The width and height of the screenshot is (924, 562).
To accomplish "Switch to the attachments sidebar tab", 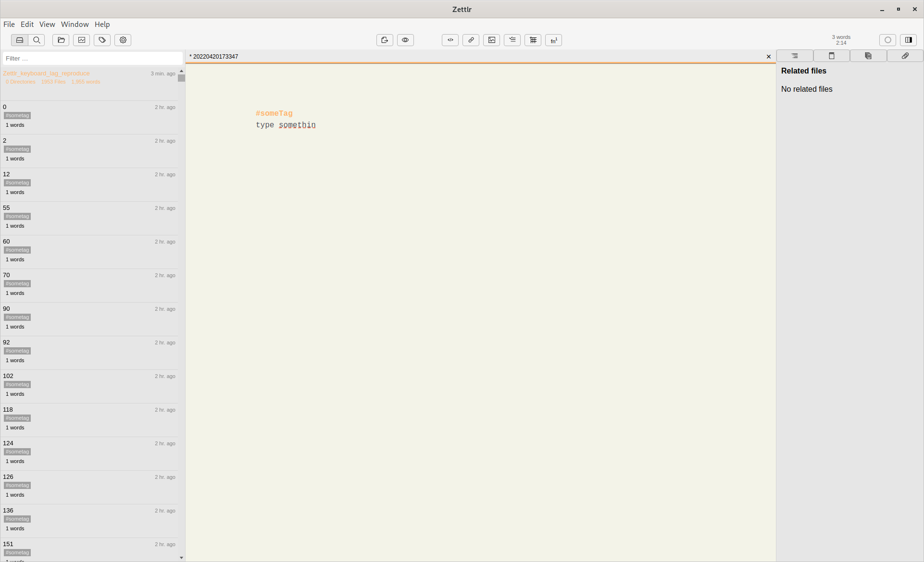I will click(x=905, y=56).
